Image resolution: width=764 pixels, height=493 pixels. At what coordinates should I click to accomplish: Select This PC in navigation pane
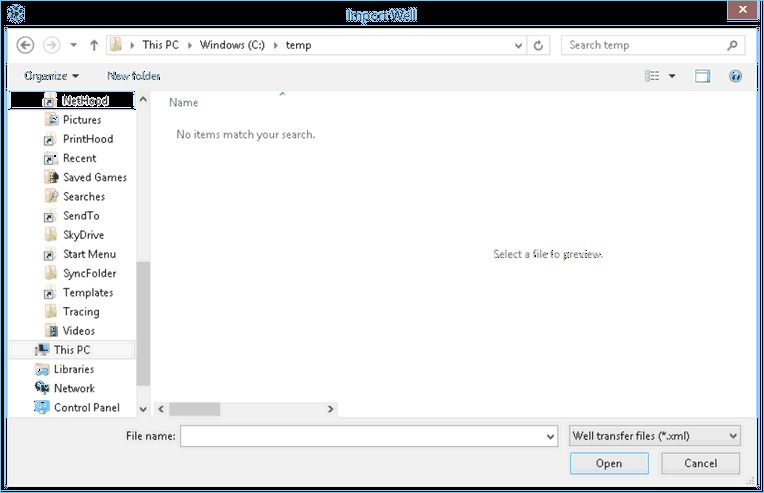[x=71, y=350]
